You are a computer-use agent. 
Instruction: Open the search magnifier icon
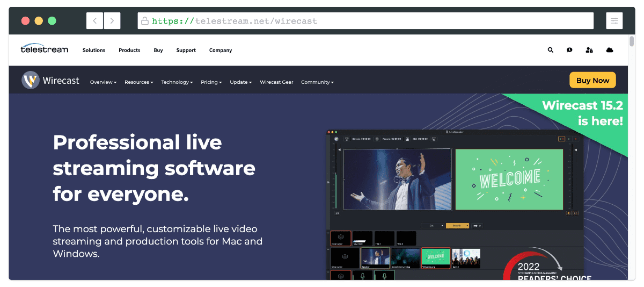550,50
